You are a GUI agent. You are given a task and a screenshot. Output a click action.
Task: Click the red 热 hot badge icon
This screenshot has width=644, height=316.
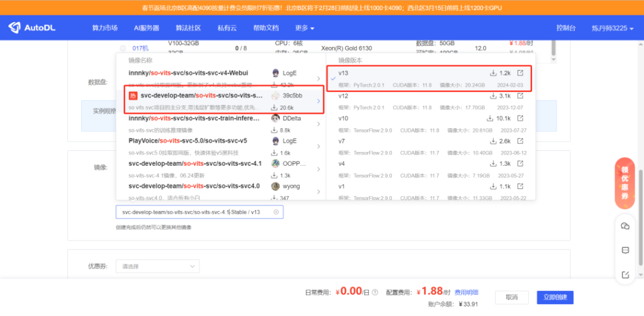click(132, 95)
